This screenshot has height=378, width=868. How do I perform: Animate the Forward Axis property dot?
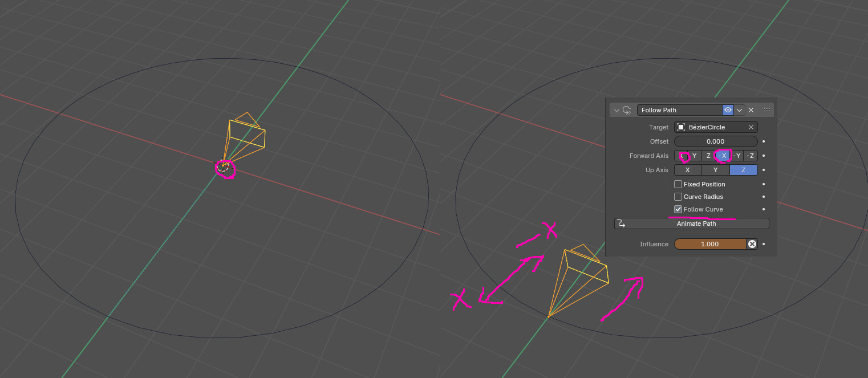tap(764, 156)
